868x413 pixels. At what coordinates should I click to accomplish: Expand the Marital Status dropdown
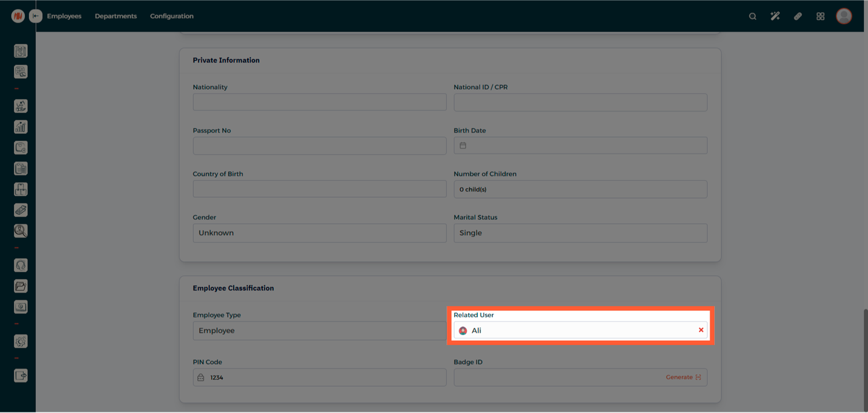point(580,233)
